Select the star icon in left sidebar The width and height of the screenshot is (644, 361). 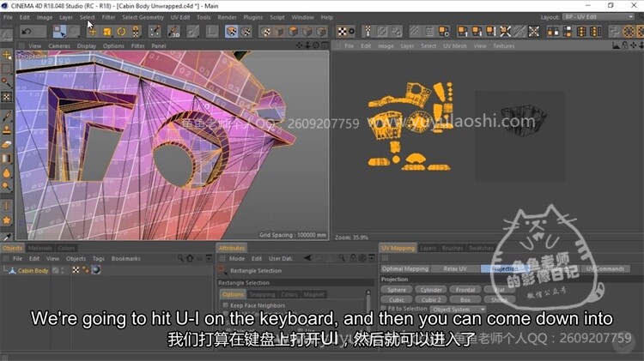pos(7,220)
